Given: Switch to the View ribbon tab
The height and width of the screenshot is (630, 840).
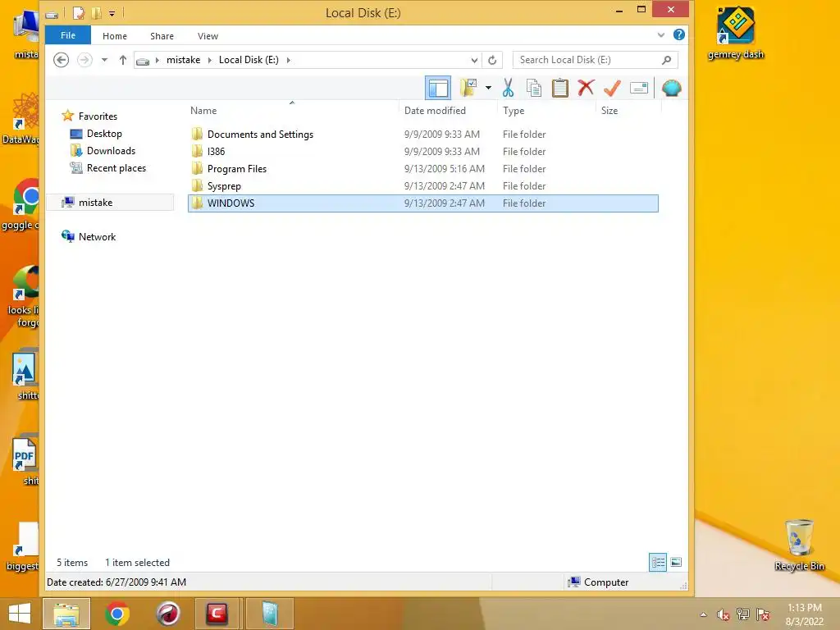Looking at the screenshot, I should click(x=208, y=36).
